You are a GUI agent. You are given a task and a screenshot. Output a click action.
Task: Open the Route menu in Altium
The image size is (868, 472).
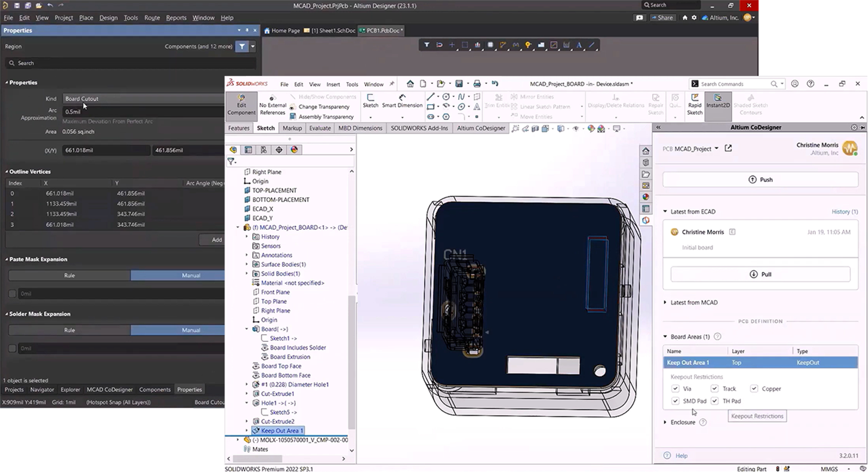click(x=152, y=17)
